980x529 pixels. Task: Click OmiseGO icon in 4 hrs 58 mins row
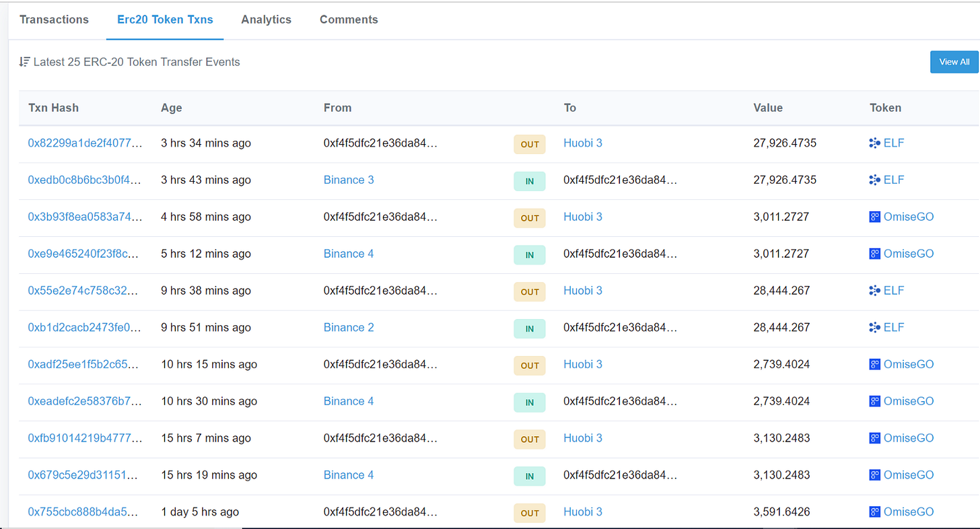click(875, 217)
